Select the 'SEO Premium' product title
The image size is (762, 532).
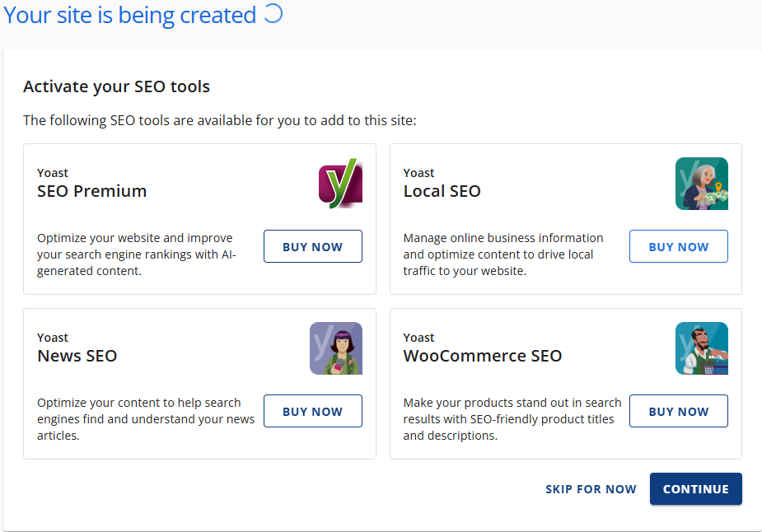point(91,190)
